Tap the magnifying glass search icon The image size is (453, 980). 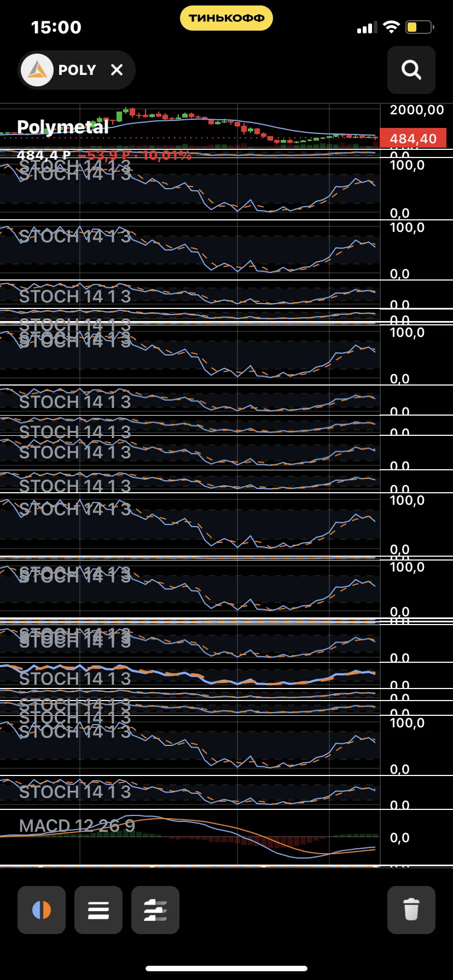coord(411,70)
